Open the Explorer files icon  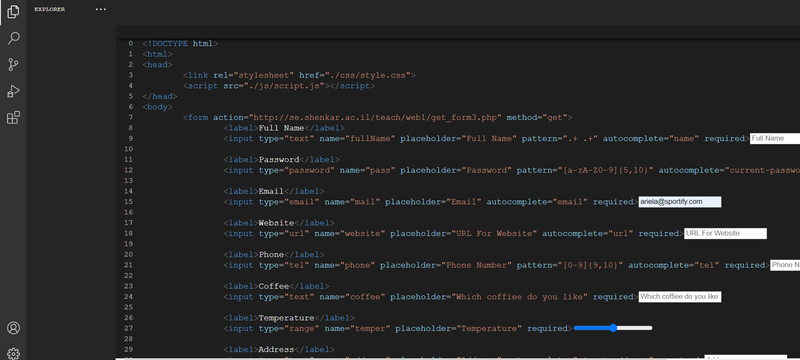13,12
